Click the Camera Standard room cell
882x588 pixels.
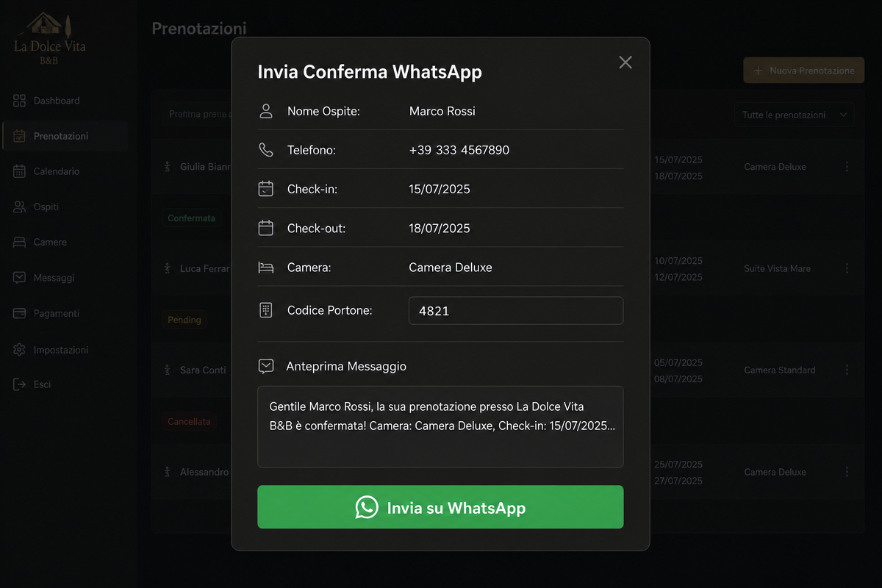pos(779,370)
